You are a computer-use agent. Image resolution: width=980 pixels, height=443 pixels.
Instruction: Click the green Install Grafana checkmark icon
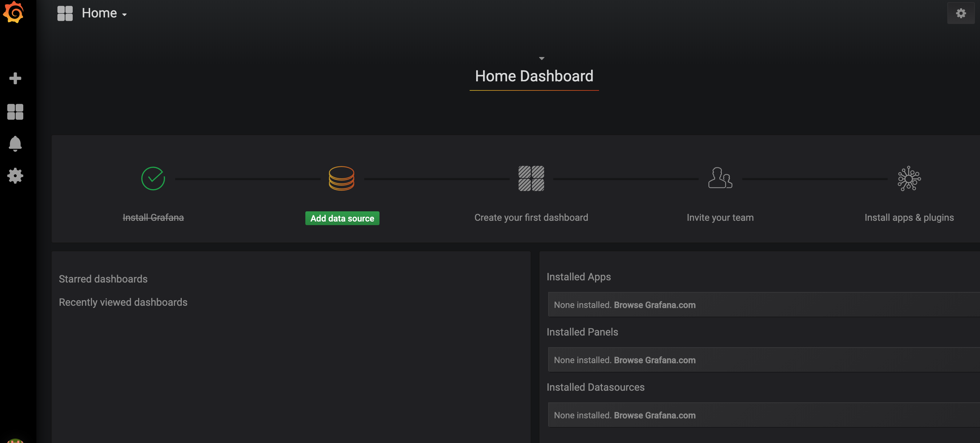[x=153, y=178]
